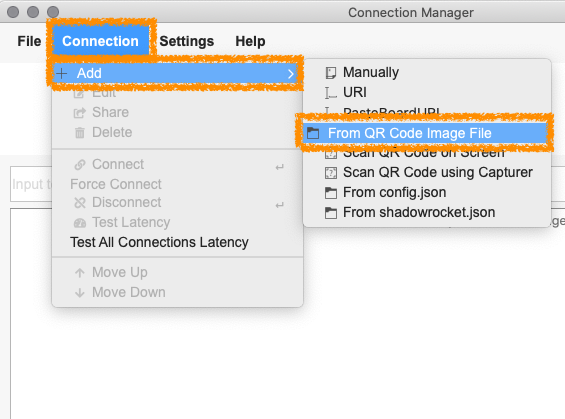565x419 pixels.
Task: Click the plus icon beside Add
Action: click(x=62, y=73)
